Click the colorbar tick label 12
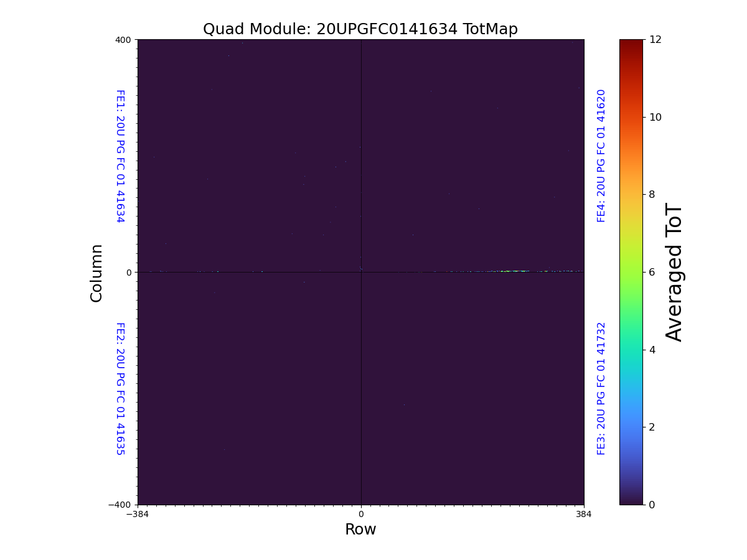 pos(655,40)
